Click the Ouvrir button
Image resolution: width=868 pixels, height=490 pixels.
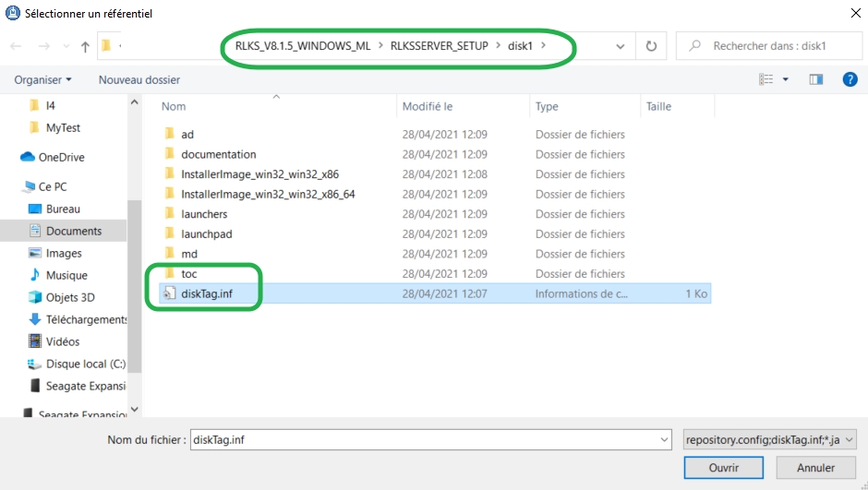point(724,468)
